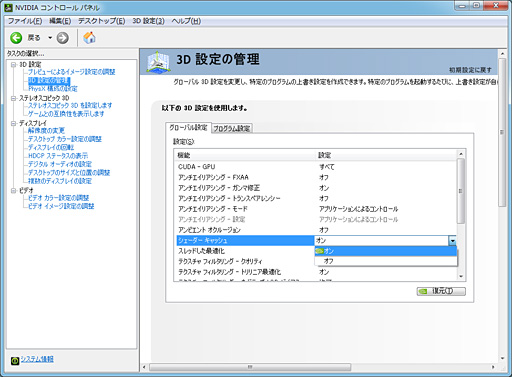Click the 3D 設定の管理 header icon

click(x=158, y=62)
